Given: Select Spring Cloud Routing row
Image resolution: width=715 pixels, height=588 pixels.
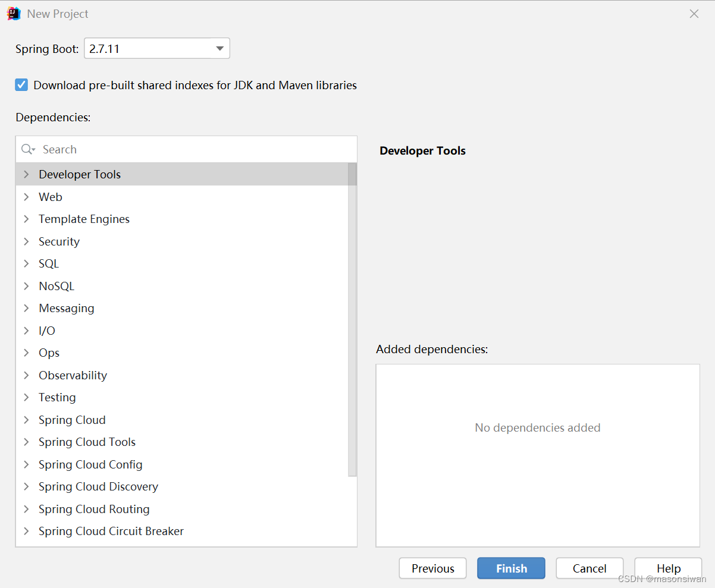Looking at the screenshot, I should [182, 509].
